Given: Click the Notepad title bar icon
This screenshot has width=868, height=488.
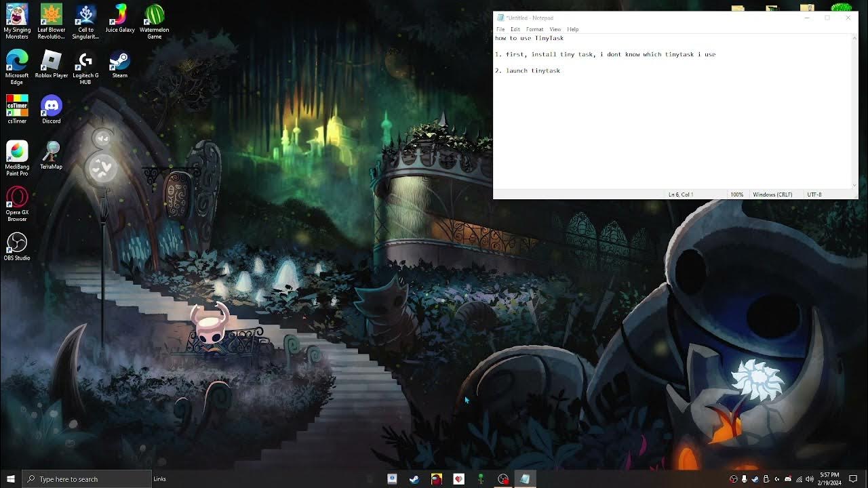Looking at the screenshot, I should (x=500, y=18).
